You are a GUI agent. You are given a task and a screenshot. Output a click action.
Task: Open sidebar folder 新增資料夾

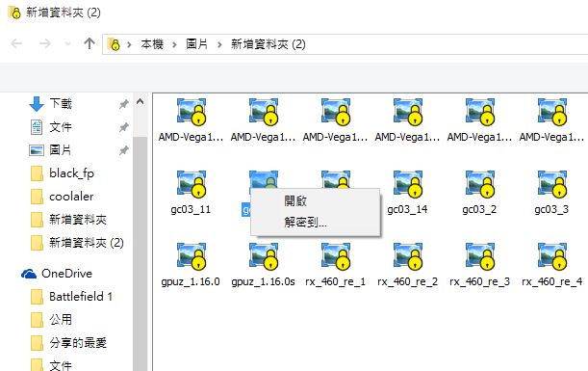click(x=78, y=220)
